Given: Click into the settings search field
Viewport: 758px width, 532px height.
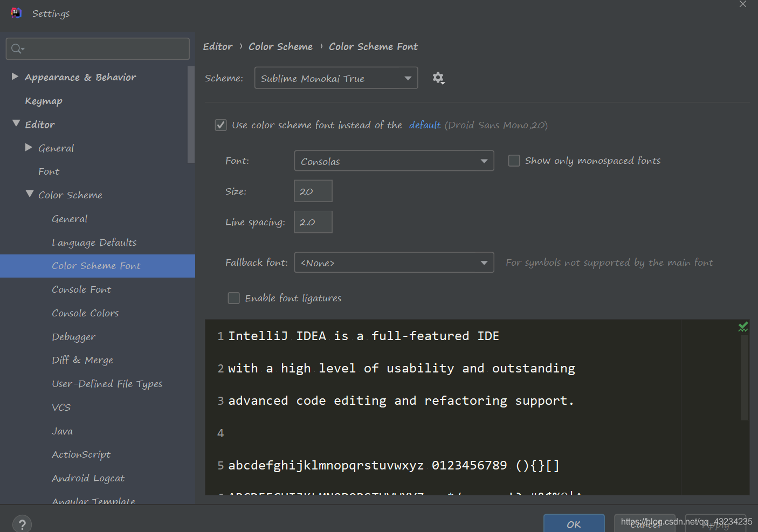Looking at the screenshot, I should pos(98,49).
